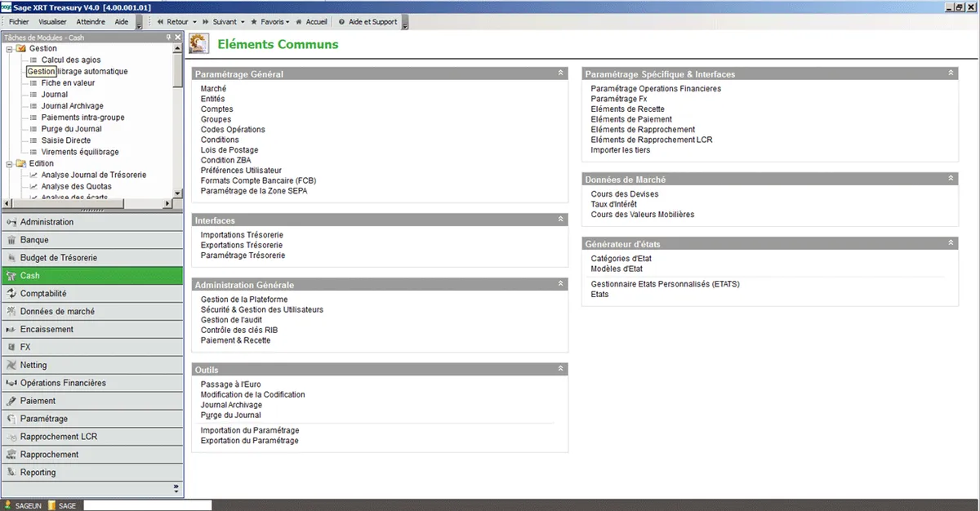Open Exportation du Paramétrage

coord(250,440)
